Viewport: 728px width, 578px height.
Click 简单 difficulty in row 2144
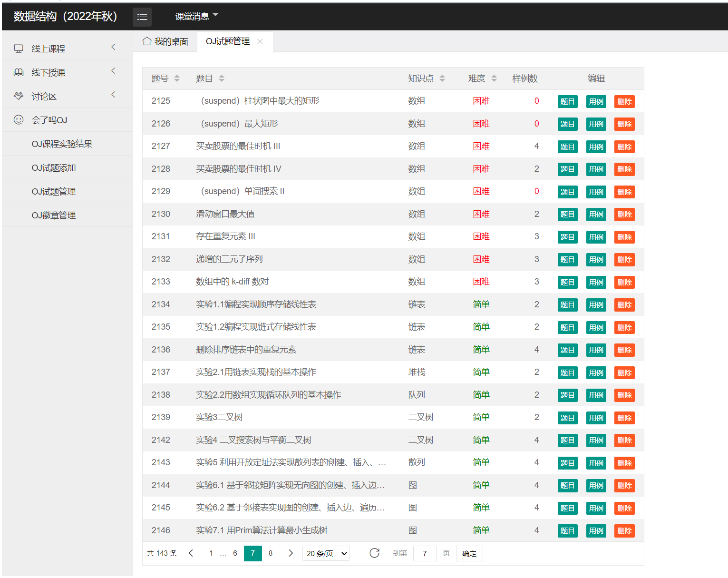coord(481,485)
